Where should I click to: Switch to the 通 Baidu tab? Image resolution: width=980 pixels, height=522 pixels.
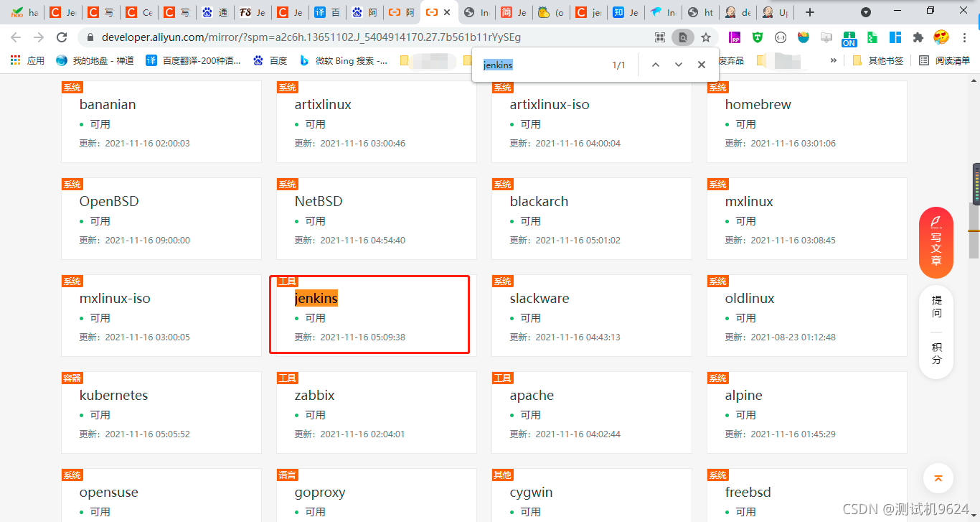[215, 12]
